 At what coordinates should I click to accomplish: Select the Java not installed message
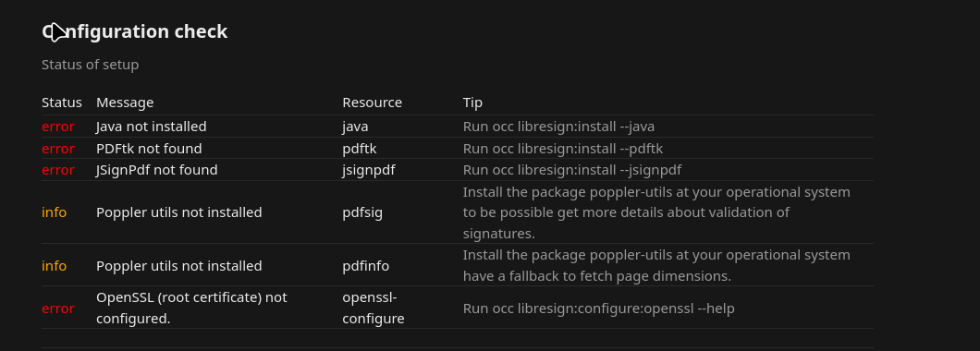click(x=152, y=127)
